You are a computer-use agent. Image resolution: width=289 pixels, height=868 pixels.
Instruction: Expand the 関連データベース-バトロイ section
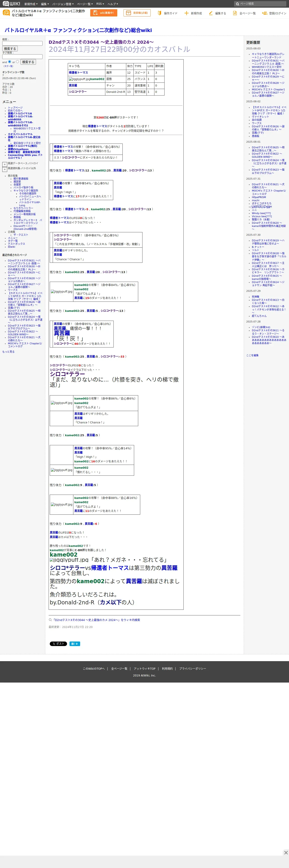[x=5, y=164]
